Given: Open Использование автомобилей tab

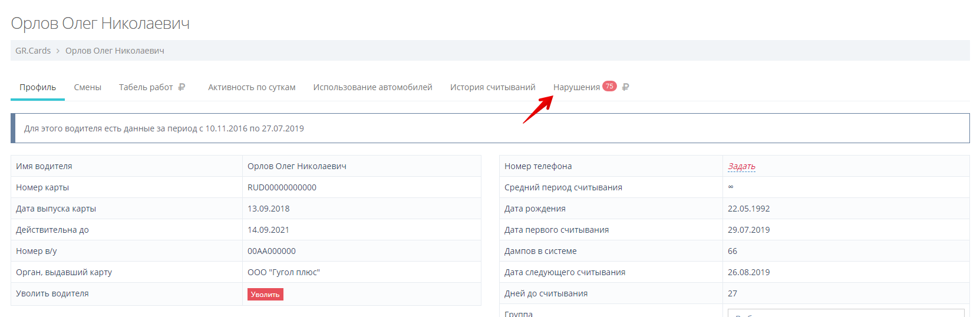Looking at the screenshot, I should coord(372,87).
